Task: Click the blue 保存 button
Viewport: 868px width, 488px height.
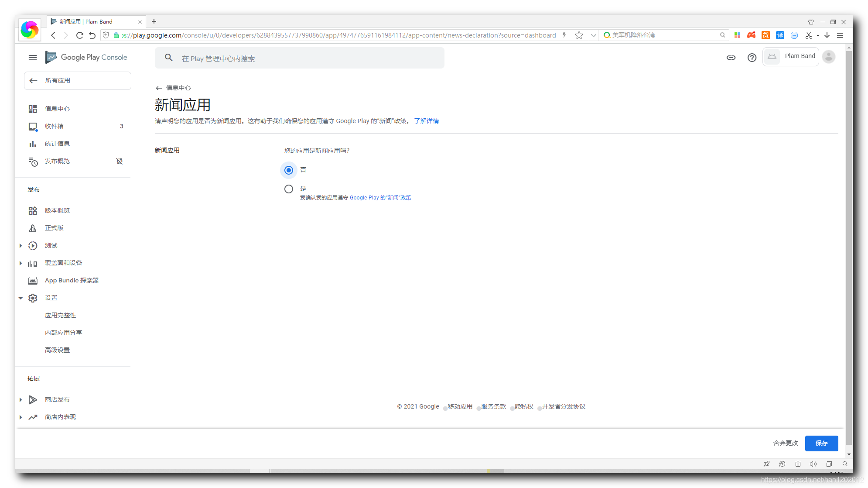Action: [x=821, y=443]
